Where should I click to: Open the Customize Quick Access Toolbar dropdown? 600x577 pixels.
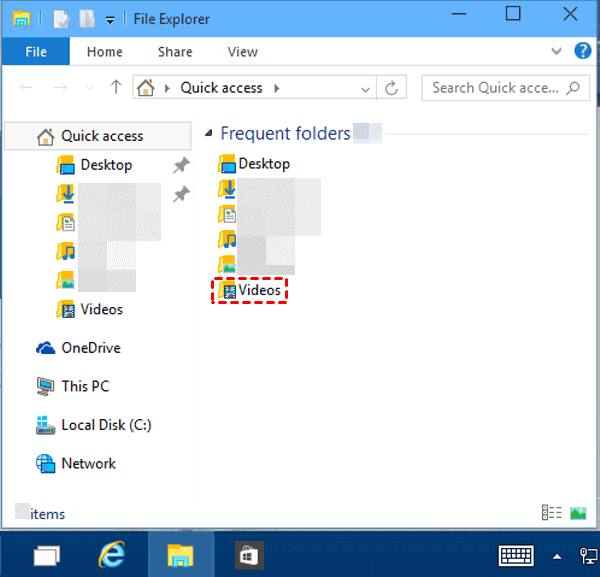tap(110, 20)
